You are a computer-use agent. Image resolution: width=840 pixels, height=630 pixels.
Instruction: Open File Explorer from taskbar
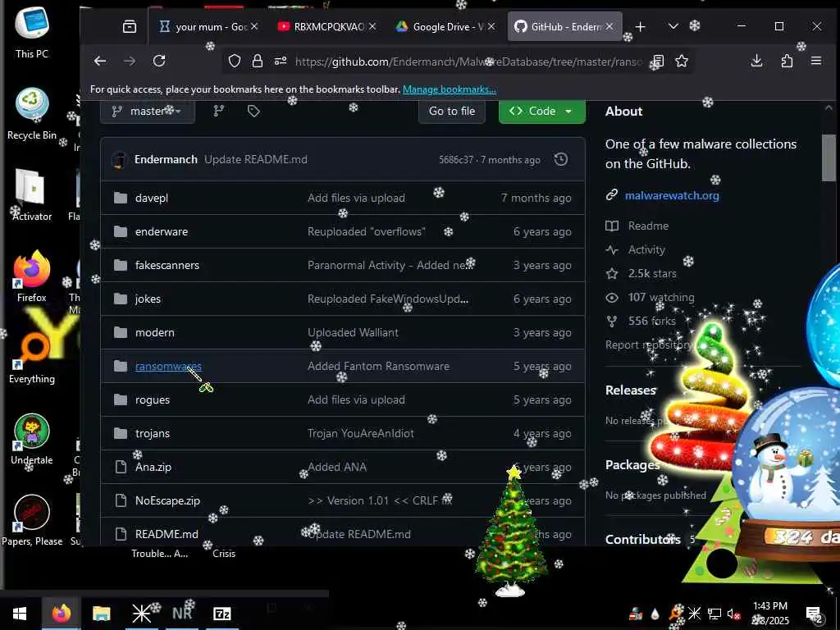point(101,613)
